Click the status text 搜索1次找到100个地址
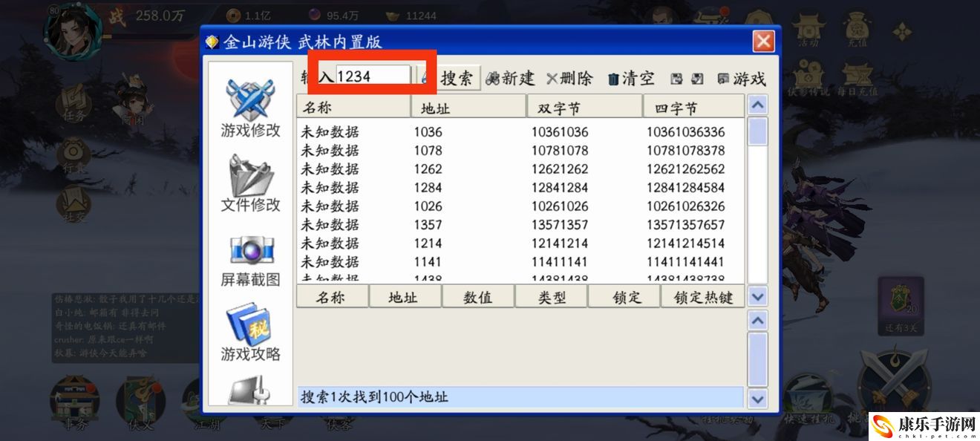The image size is (980, 441). [x=374, y=397]
